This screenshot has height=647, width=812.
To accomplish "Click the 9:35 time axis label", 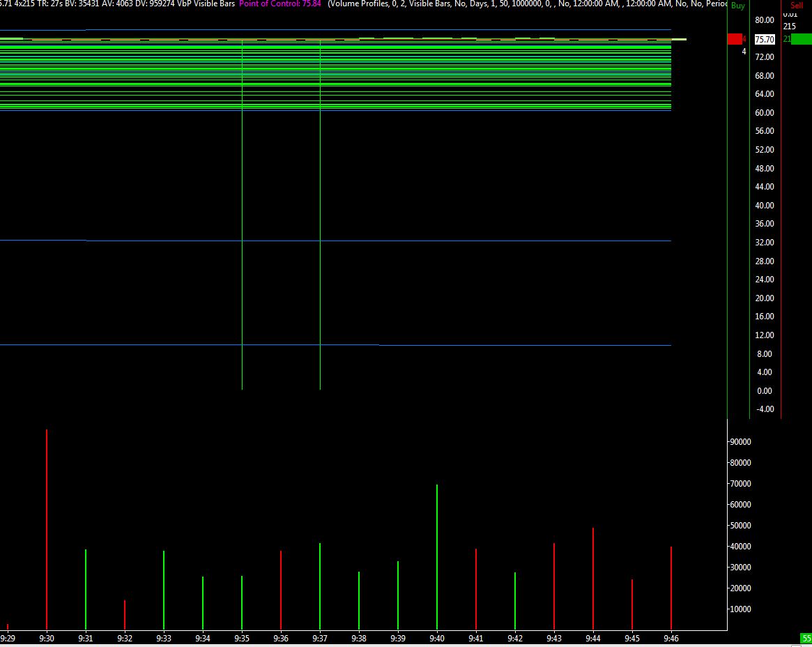I will pos(242,639).
